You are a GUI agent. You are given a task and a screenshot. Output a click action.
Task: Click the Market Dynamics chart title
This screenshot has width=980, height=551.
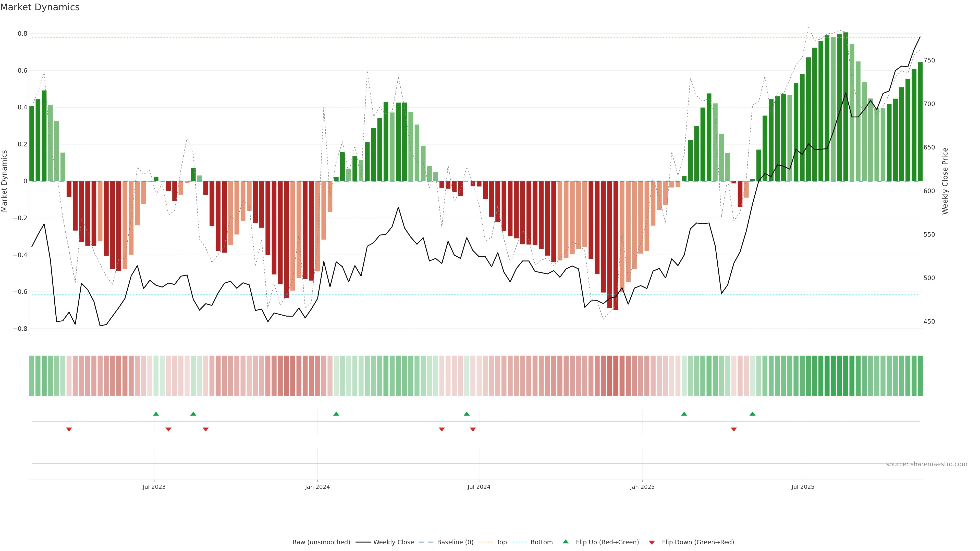[40, 7]
